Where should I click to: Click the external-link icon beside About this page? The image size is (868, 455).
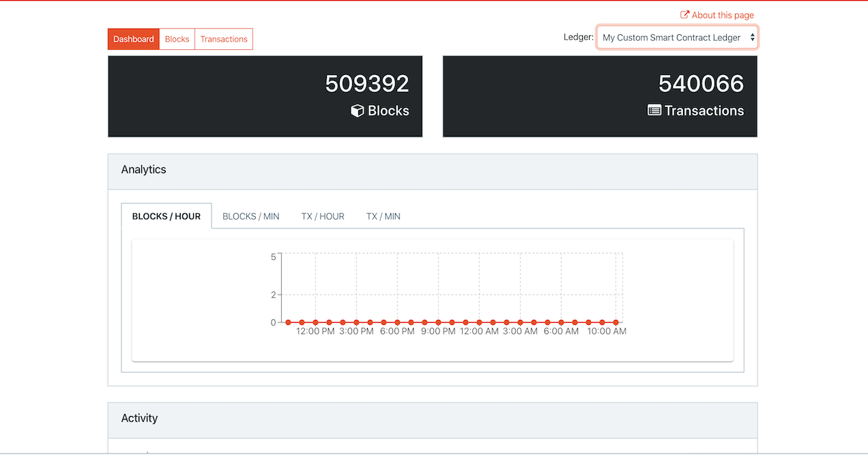(x=685, y=15)
